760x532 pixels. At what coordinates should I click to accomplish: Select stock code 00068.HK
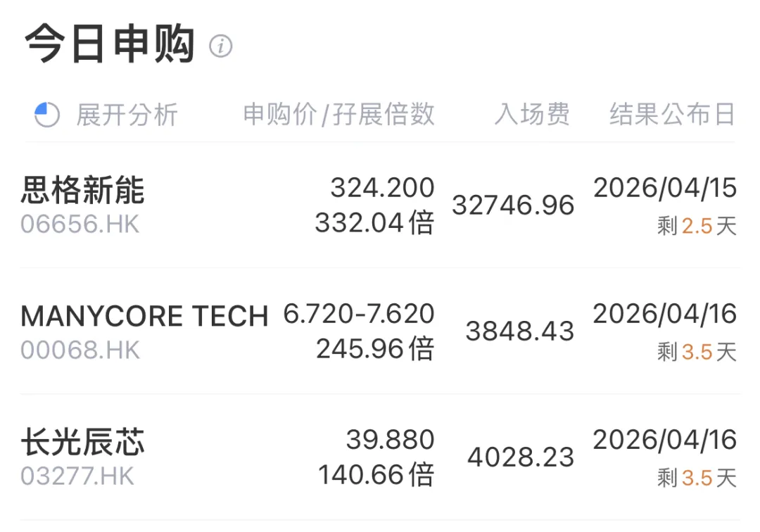pyautogui.click(x=80, y=350)
